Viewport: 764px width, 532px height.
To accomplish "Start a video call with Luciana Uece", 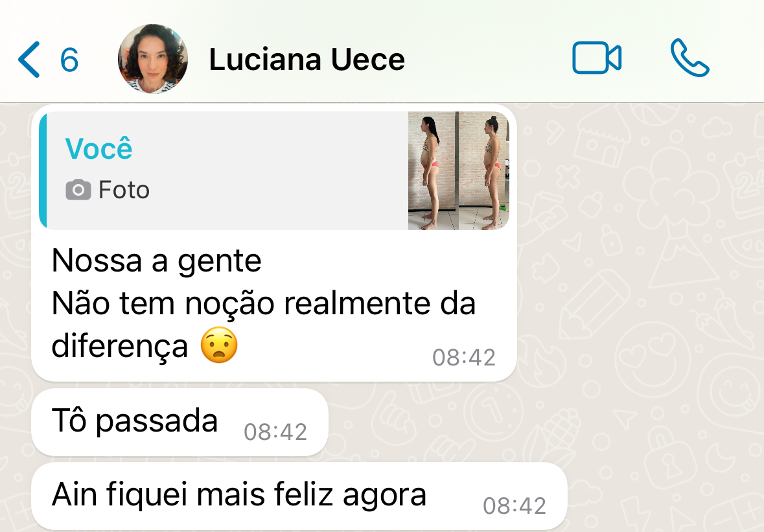I will [596, 58].
